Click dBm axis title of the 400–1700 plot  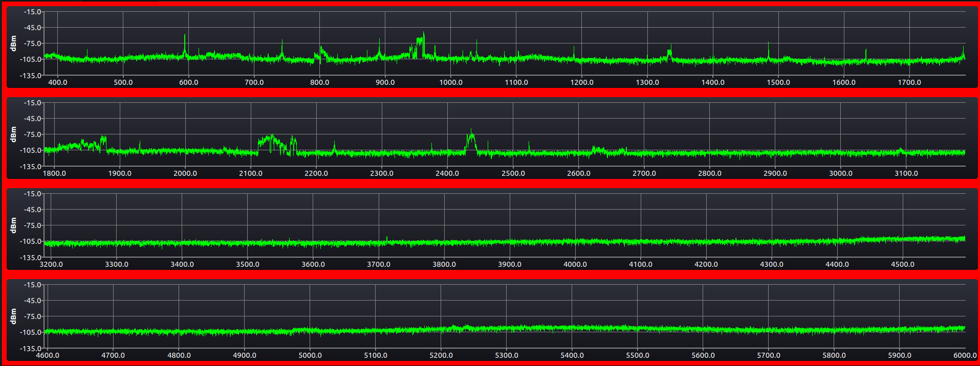point(13,43)
